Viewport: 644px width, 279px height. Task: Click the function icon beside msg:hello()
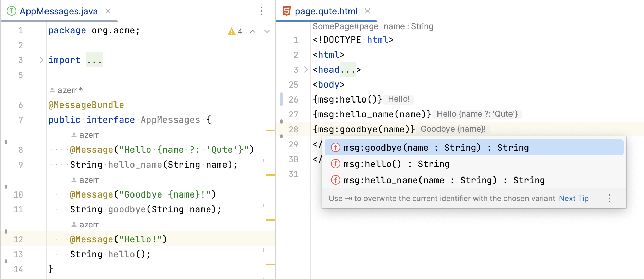point(336,164)
